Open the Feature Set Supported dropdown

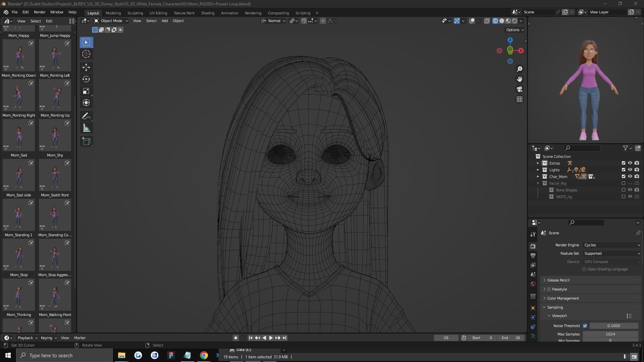point(612,253)
